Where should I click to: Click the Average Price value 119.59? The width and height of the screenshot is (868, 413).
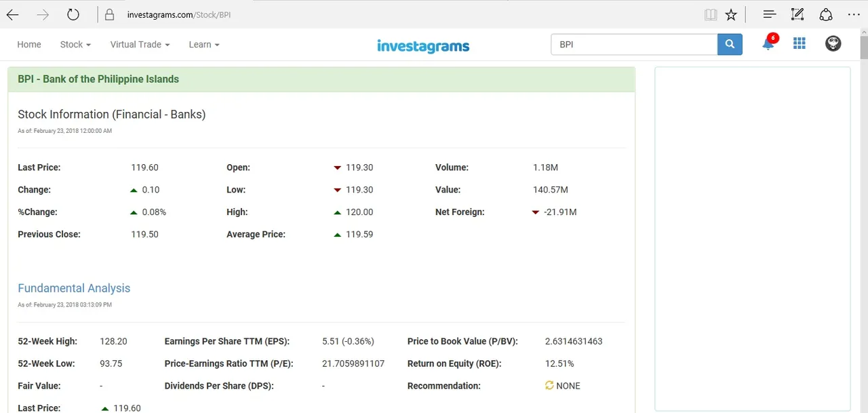359,235
